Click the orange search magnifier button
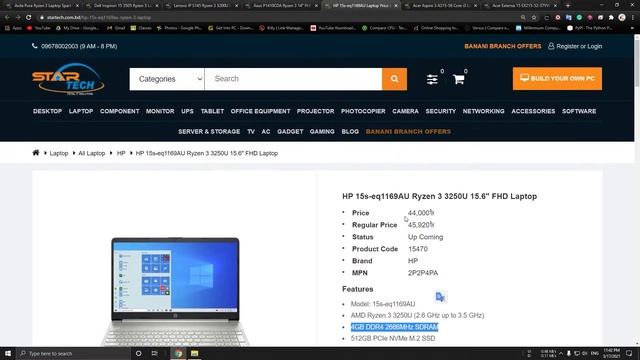 point(394,79)
